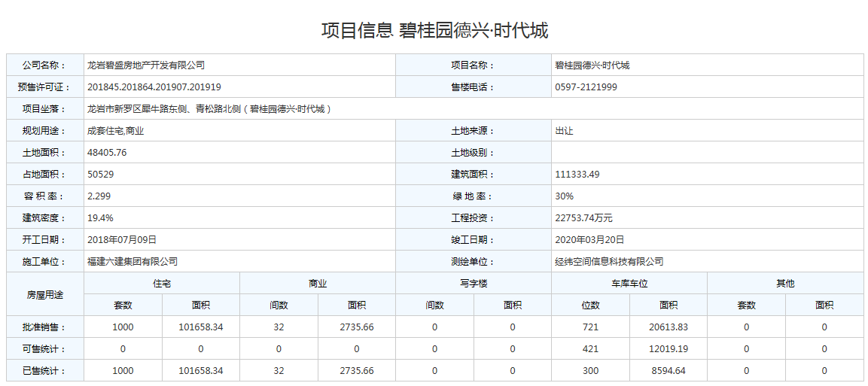Click the start date 2018年07月09日
Screen dimensions: 868x386
122,239
